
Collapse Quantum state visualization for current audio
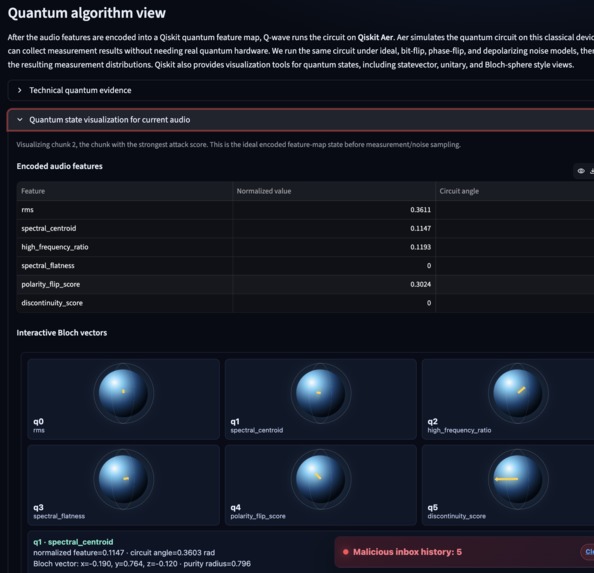coord(301,120)
